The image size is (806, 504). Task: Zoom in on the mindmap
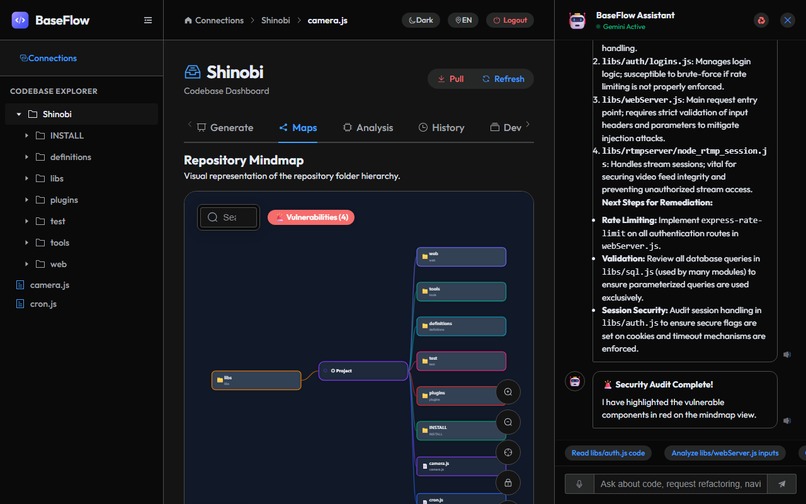click(x=508, y=392)
